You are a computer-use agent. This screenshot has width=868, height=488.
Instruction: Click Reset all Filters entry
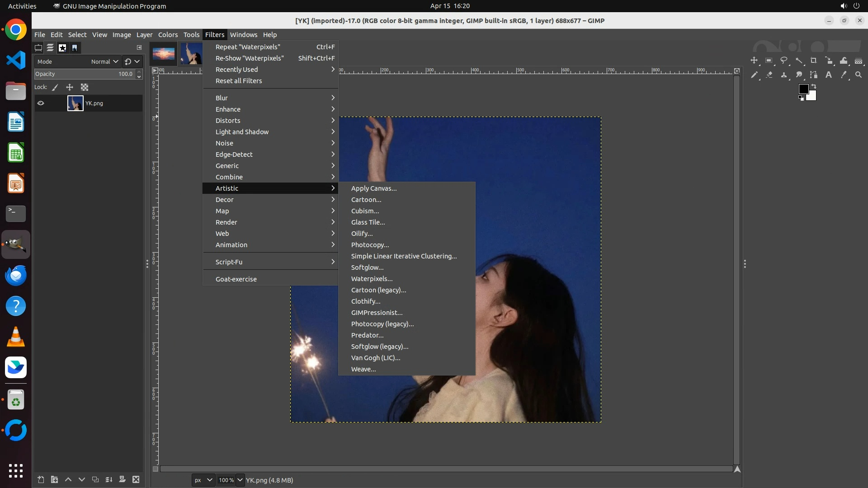coord(239,81)
